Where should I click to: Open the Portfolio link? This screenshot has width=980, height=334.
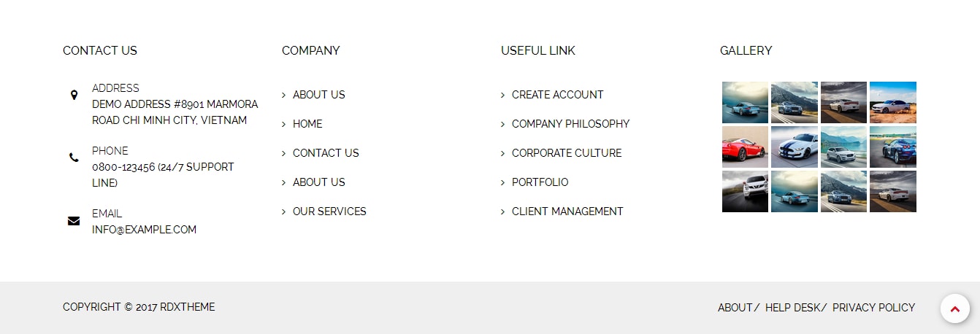click(540, 182)
